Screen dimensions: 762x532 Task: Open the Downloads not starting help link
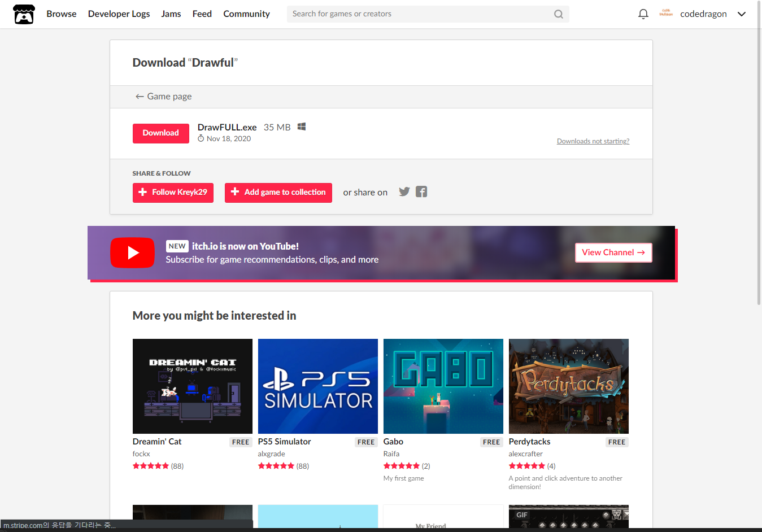pos(593,141)
